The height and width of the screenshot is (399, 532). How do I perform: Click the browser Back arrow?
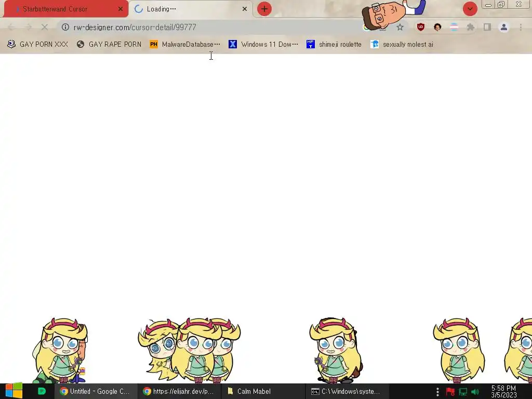tap(11, 27)
